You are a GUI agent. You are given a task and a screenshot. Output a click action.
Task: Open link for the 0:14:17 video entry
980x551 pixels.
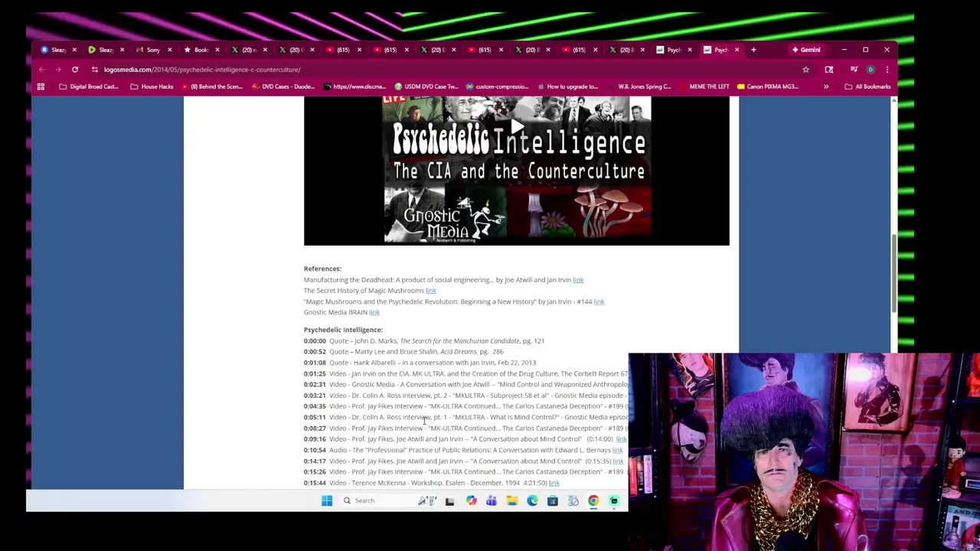click(618, 461)
